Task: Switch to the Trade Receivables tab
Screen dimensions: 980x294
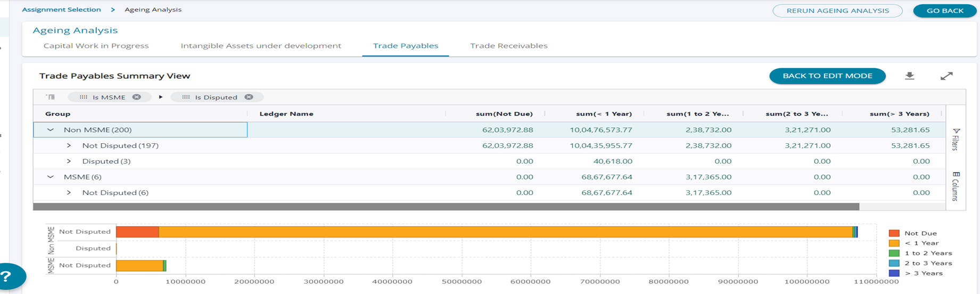Action: coord(508,46)
